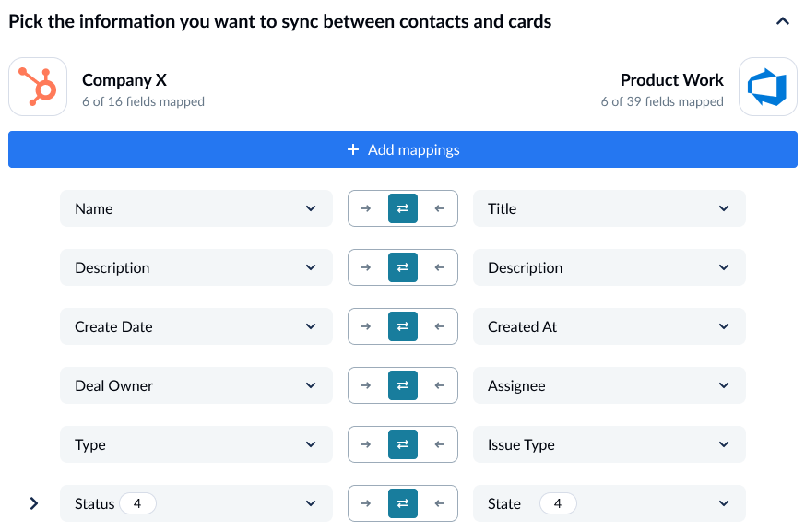Toggle two-way sync for Deal Owner/Assignee
The width and height of the screenshot is (805, 532).
403,385
